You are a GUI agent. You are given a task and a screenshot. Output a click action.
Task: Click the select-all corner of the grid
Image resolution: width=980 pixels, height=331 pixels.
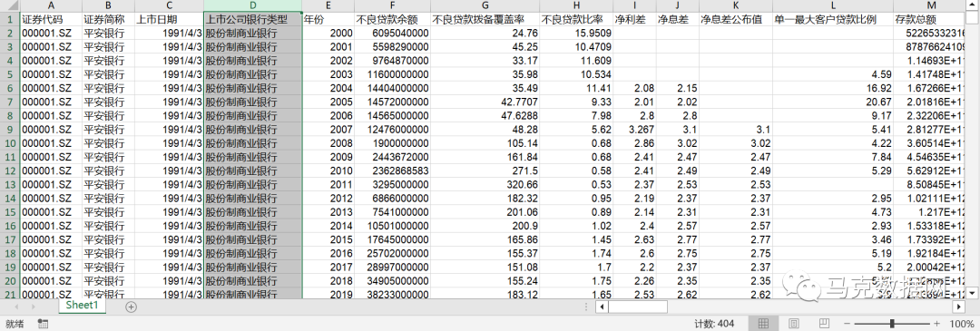(x=10, y=5)
